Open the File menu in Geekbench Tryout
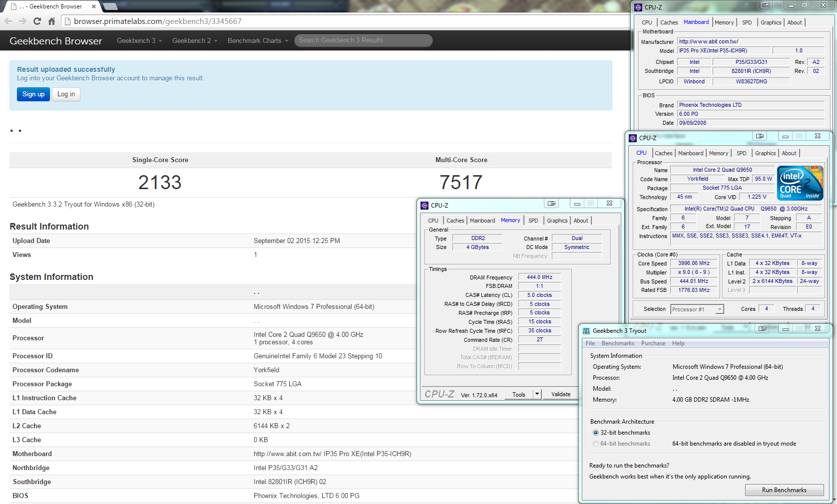 (x=590, y=343)
